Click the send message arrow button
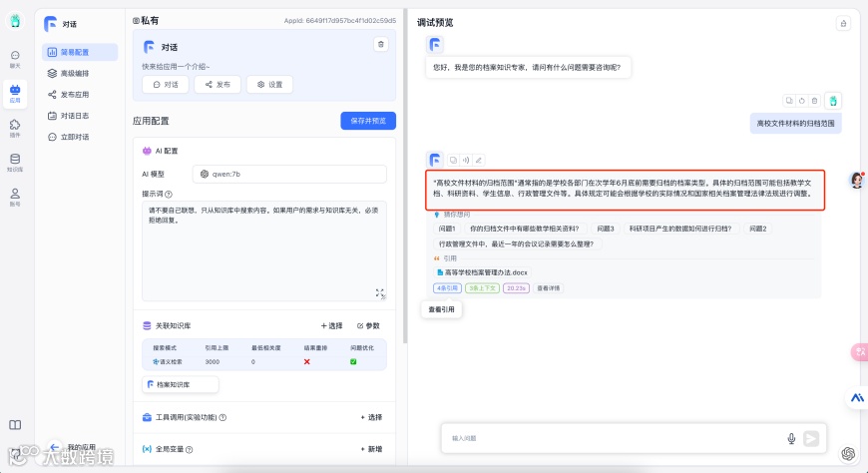Screen dimensions: 868x473 coord(811,439)
